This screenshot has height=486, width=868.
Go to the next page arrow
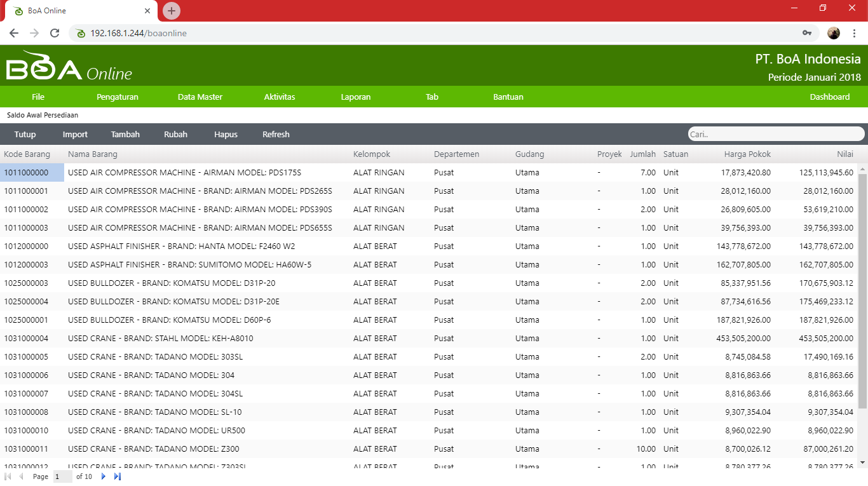pyautogui.click(x=104, y=476)
